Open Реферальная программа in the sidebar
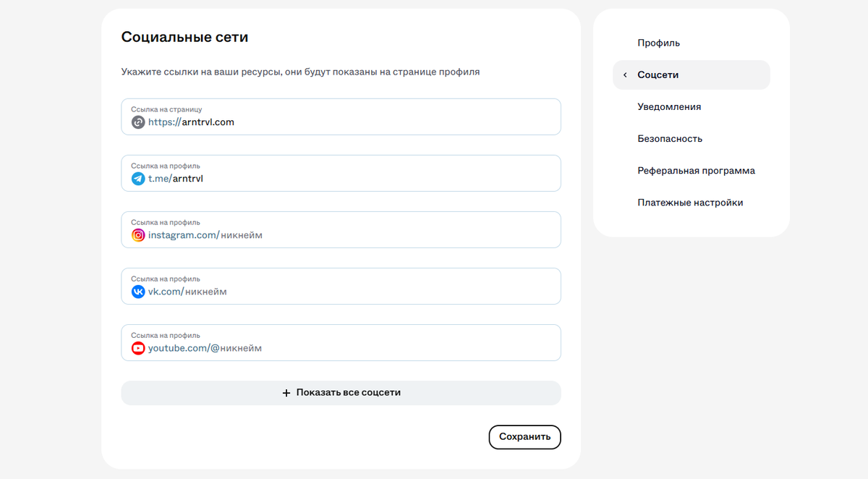The image size is (868, 479). 696,171
